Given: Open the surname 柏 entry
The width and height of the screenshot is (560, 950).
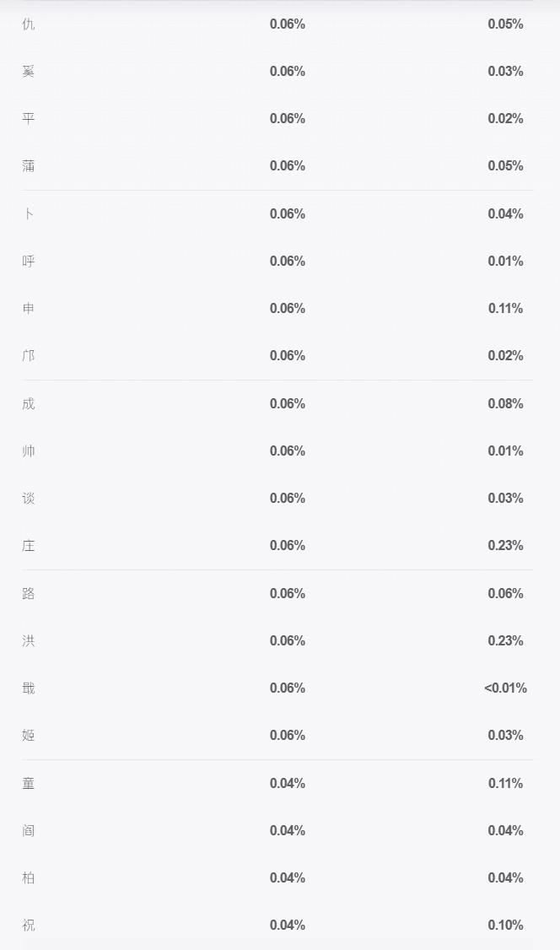Looking at the screenshot, I should [29, 877].
